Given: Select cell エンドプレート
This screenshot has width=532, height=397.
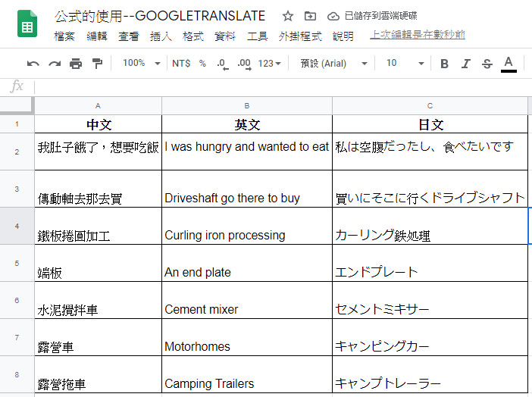Looking at the screenshot, I should [x=430, y=264].
